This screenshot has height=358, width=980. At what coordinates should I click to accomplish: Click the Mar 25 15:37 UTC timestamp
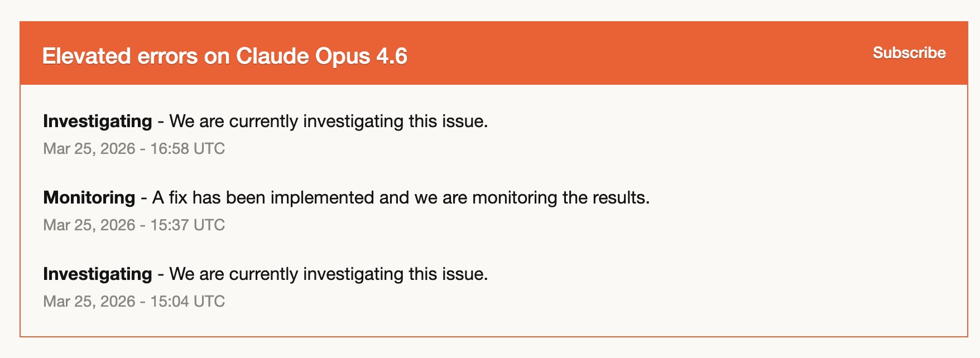pos(134,225)
